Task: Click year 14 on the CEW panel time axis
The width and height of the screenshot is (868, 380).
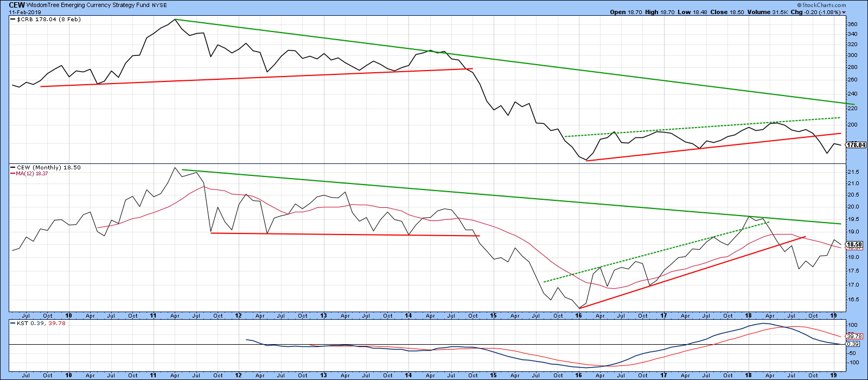Action: [x=409, y=315]
